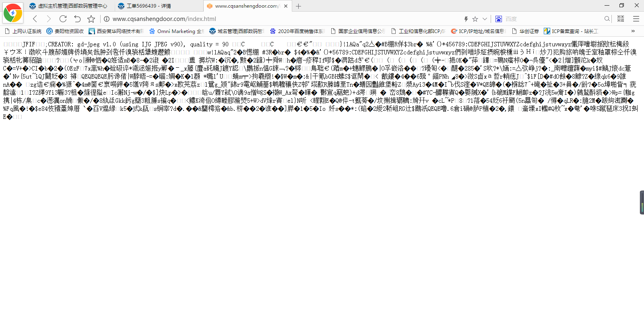Screen dimensions: 644x324
Task: Open favorites star beside the reload buttons
Action: tap(91, 19)
